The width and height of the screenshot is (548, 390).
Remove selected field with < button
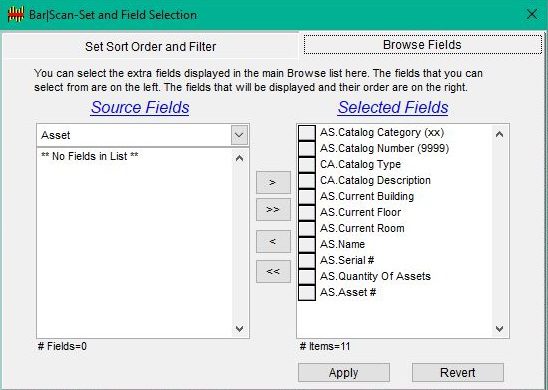tap(273, 241)
